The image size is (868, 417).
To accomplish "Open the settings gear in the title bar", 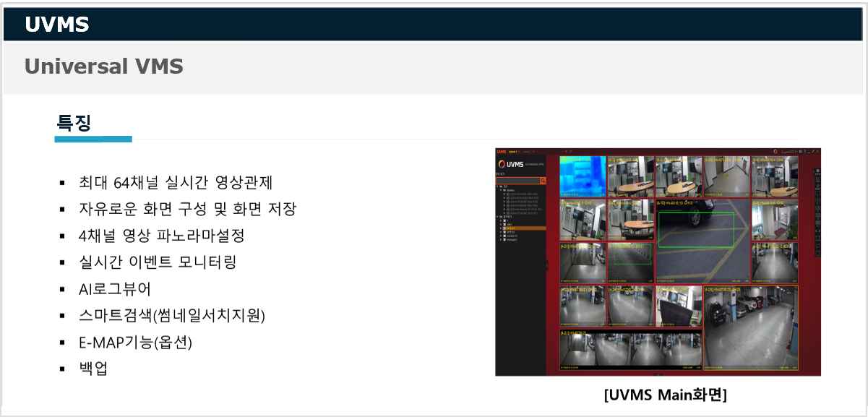I will tap(800, 152).
